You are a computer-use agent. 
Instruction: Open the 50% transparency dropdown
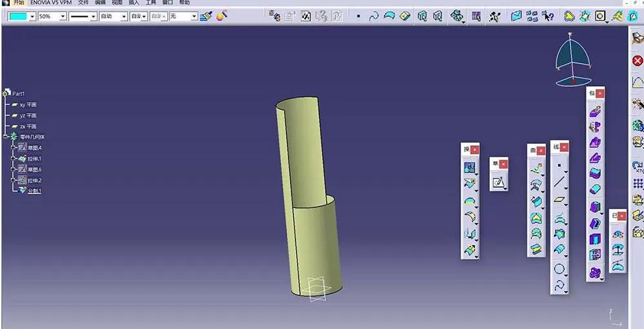(x=63, y=16)
